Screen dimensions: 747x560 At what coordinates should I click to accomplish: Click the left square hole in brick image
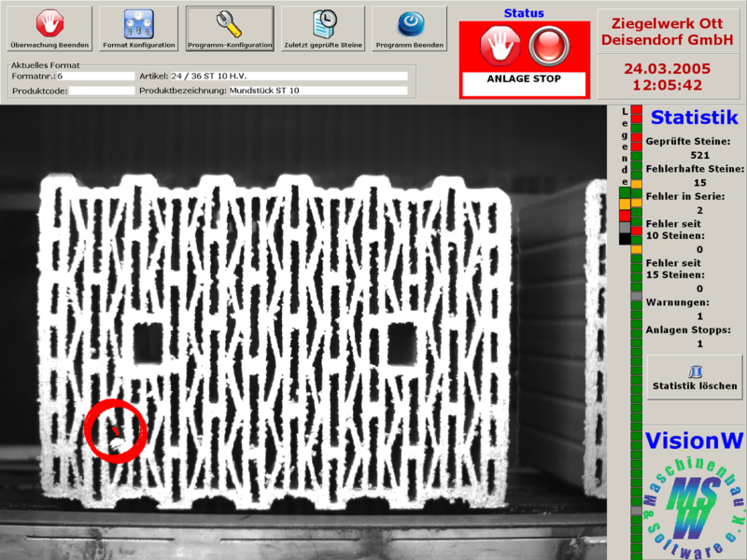tap(147, 343)
